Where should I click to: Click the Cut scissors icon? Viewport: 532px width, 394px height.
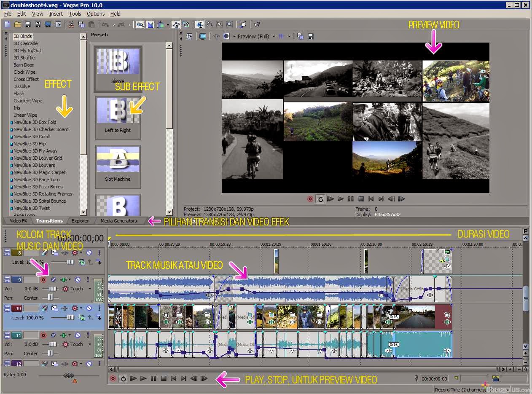click(71, 24)
